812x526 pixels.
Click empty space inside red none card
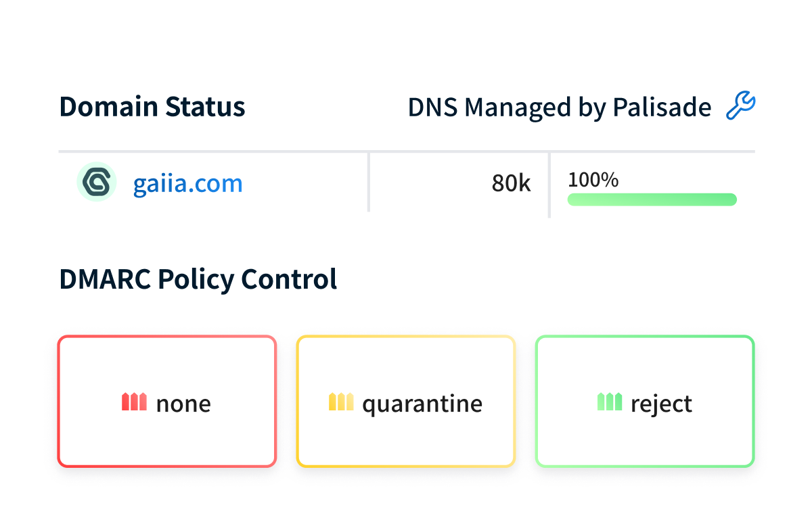[x=166, y=365]
